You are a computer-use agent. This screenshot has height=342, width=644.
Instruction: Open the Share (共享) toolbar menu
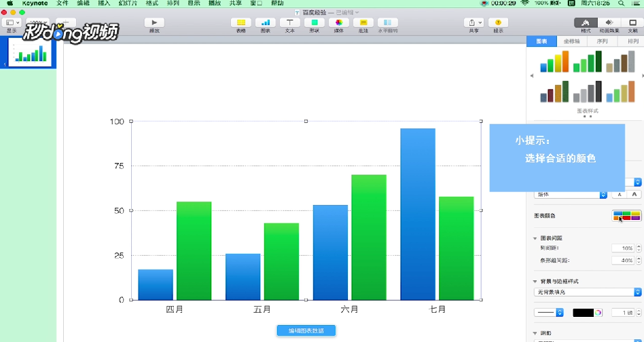click(x=473, y=22)
